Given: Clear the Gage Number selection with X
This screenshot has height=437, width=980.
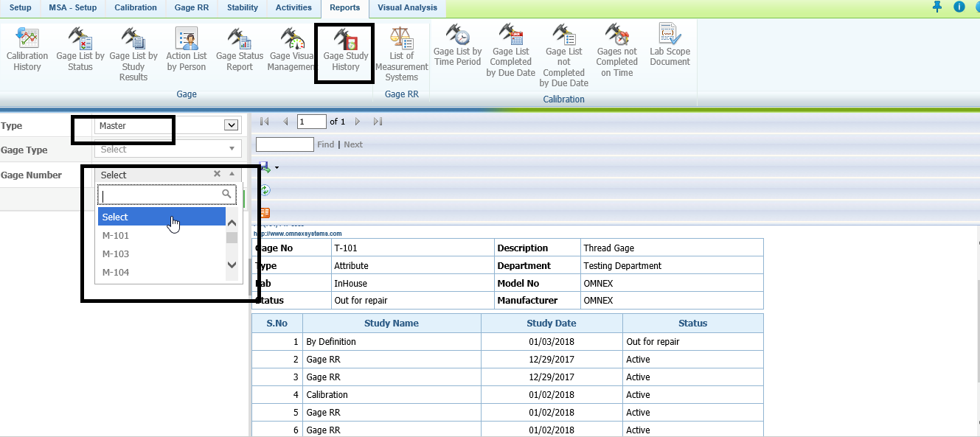Looking at the screenshot, I should [217, 174].
